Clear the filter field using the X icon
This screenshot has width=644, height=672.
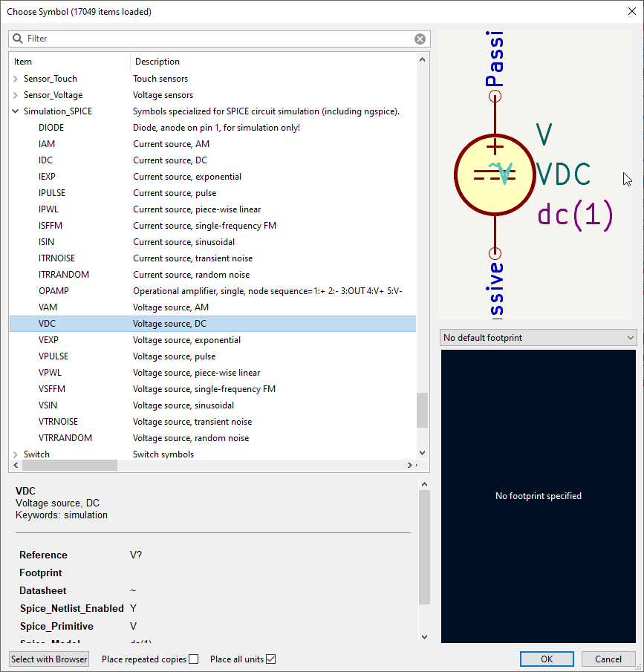point(420,39)
